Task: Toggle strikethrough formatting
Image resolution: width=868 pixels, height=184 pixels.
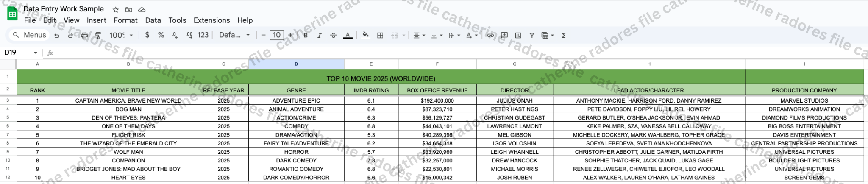Action: coord(334,35)
